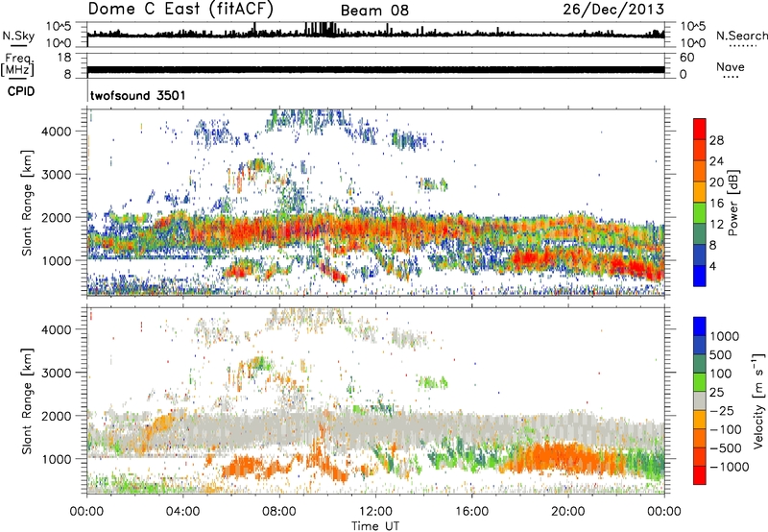Select "1000" on the velocity panel range axis

(x=57, y=459)
